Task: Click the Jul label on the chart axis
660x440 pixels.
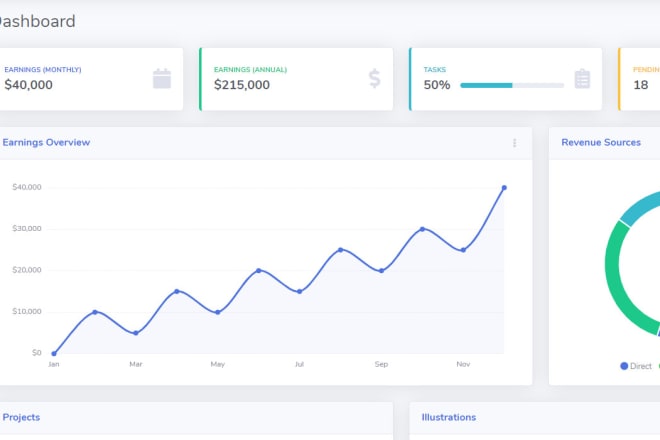Action: pyautogui.click(x=299, y=364)
